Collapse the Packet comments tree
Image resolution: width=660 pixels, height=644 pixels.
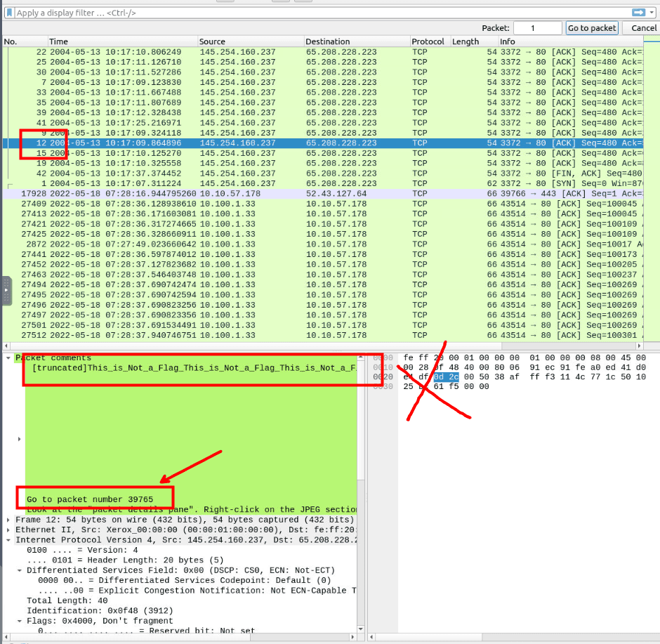click(8, 358)
